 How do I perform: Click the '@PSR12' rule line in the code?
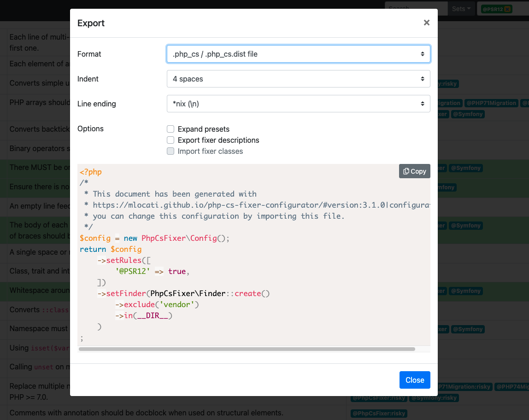tap(152, 271)
